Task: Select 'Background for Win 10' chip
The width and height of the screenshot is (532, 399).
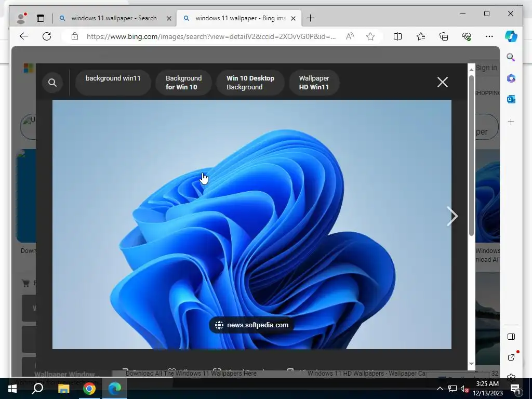Action: click(183, 83)
